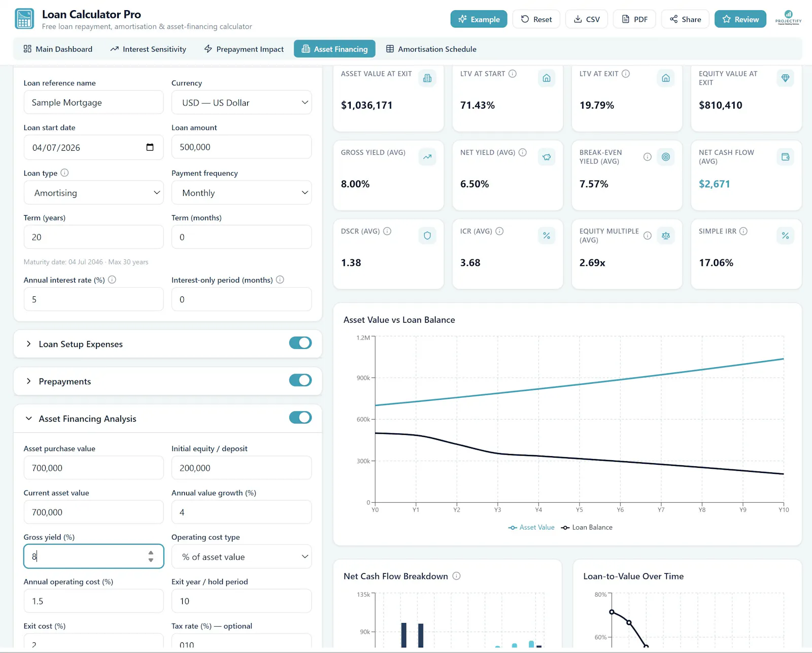Click the Loan Calculator Pro app logo
The height and width of the screenshot is (653, 812).
[24, 19]
